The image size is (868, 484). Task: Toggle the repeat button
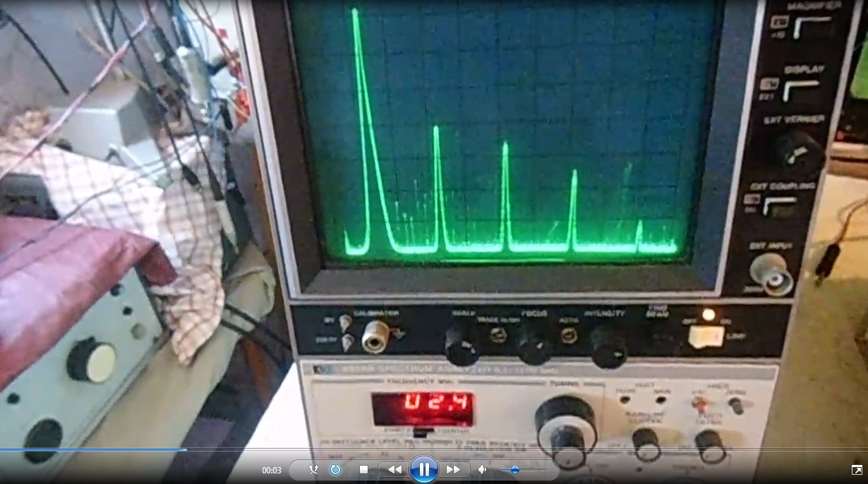coord(336,469)
